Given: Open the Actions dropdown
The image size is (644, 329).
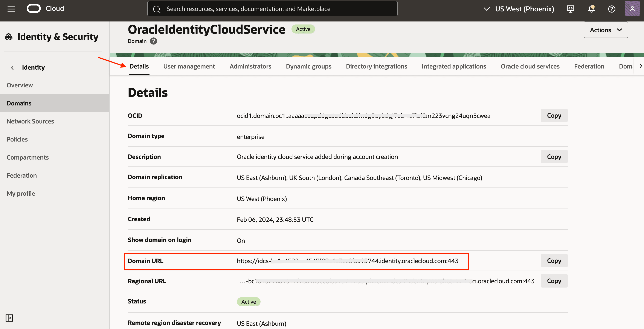Looking at the screenshot, I should click(x=606, y=30).
